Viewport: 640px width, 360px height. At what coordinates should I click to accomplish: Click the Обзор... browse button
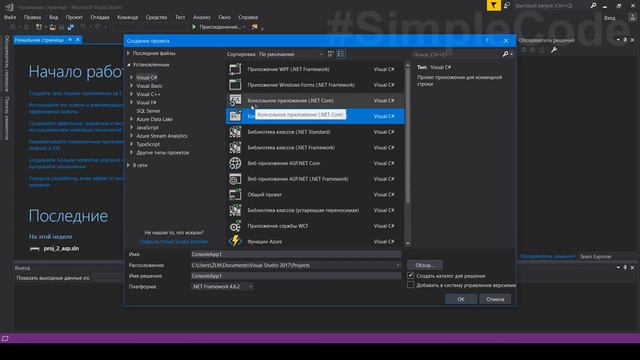coord(425,265)
